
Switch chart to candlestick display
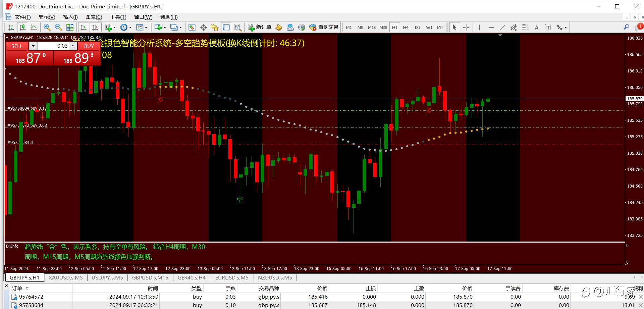coord(22,28)
